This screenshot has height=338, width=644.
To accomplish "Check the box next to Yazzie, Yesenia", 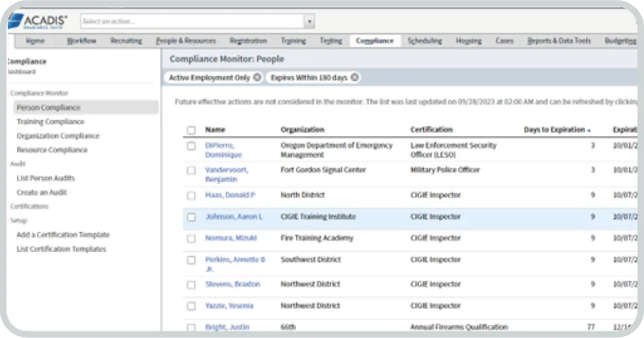I will [191, 306].
